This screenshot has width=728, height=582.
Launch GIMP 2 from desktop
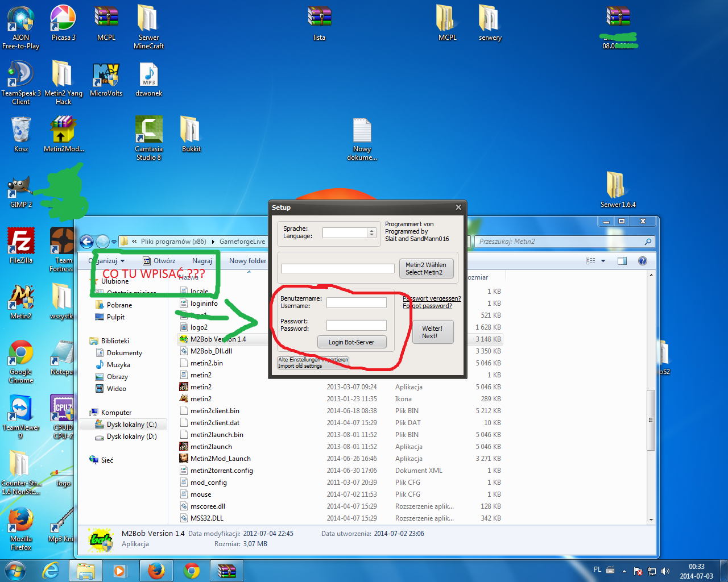click(21, 190)
